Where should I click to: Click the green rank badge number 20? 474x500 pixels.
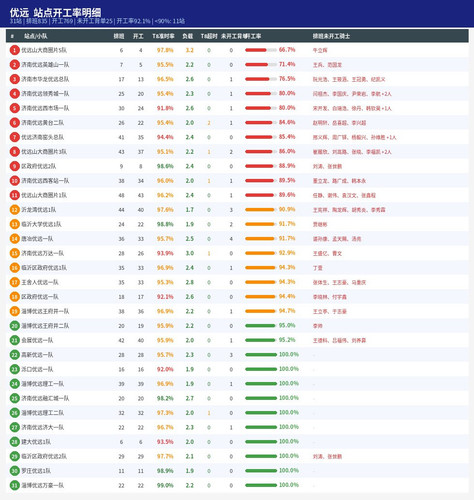click(14, 326)
